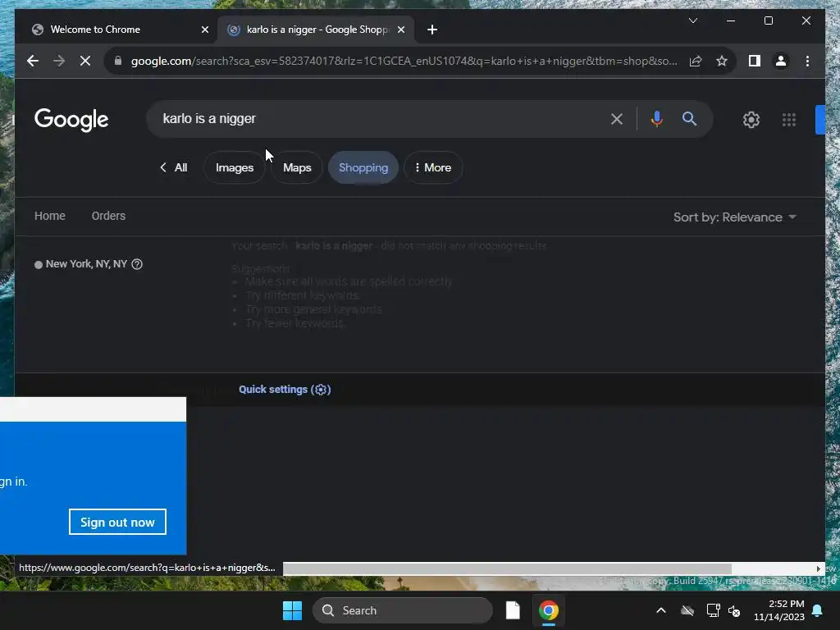Go back to the previous page
Screen dimensions: 840x630
coord(33,61)
